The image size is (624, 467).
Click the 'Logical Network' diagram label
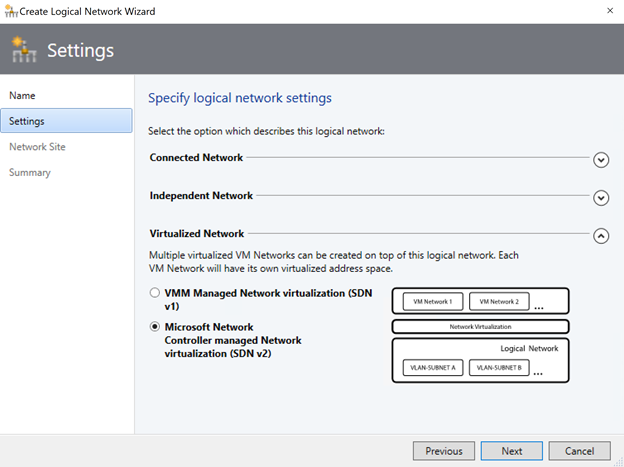tap(529, 348)
